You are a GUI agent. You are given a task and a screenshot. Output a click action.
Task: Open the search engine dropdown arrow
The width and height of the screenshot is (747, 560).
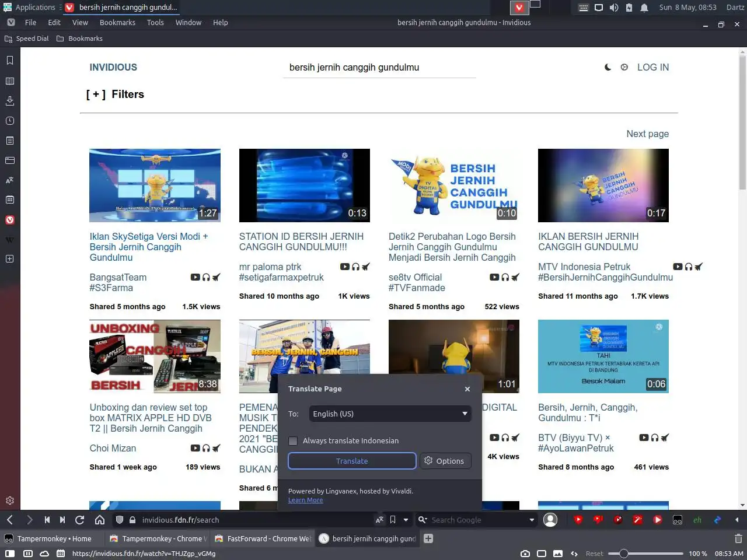coord(532,520)
